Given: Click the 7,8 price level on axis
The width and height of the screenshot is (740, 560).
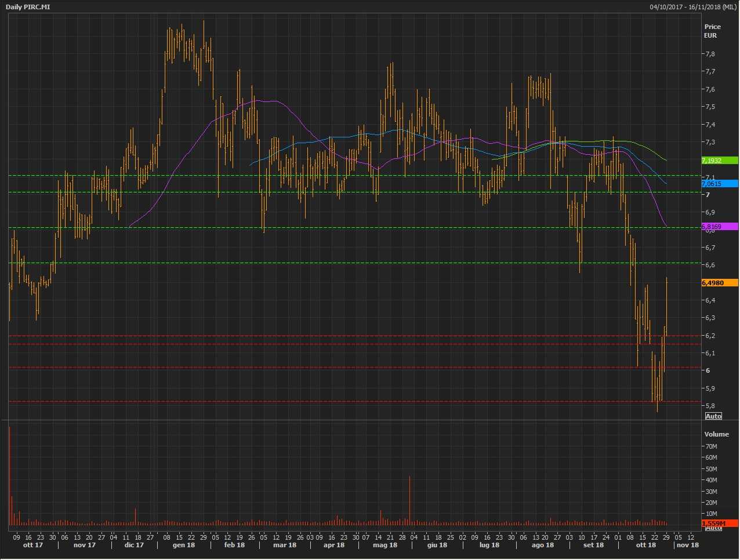Looking at the screenshot, I should point(710,54).
